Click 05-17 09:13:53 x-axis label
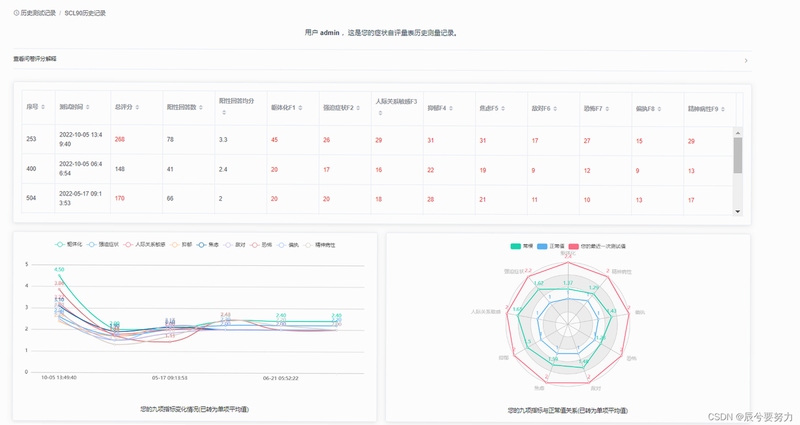This screenshot has width=800, height=425. [169, 378]
